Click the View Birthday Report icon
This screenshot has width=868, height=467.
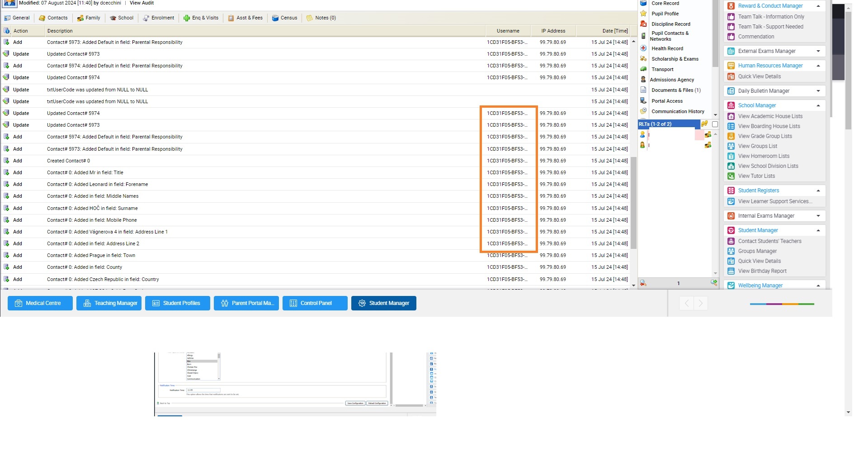731,271
